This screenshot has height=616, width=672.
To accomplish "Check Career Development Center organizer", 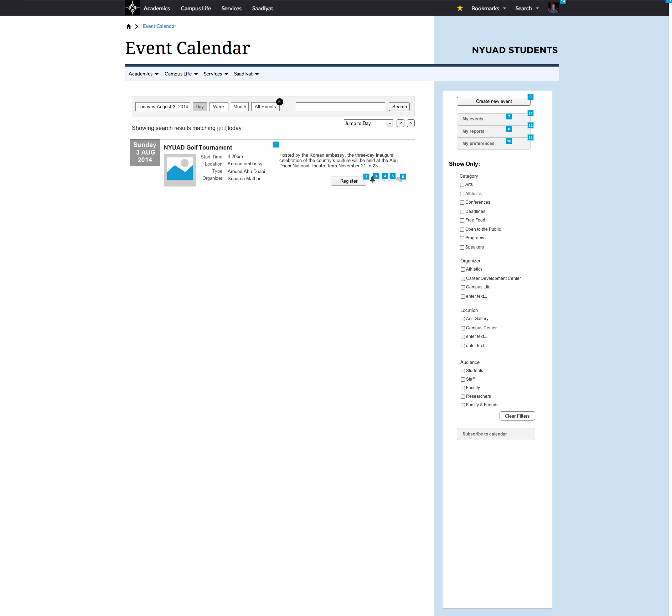I will tap(463, 279).
